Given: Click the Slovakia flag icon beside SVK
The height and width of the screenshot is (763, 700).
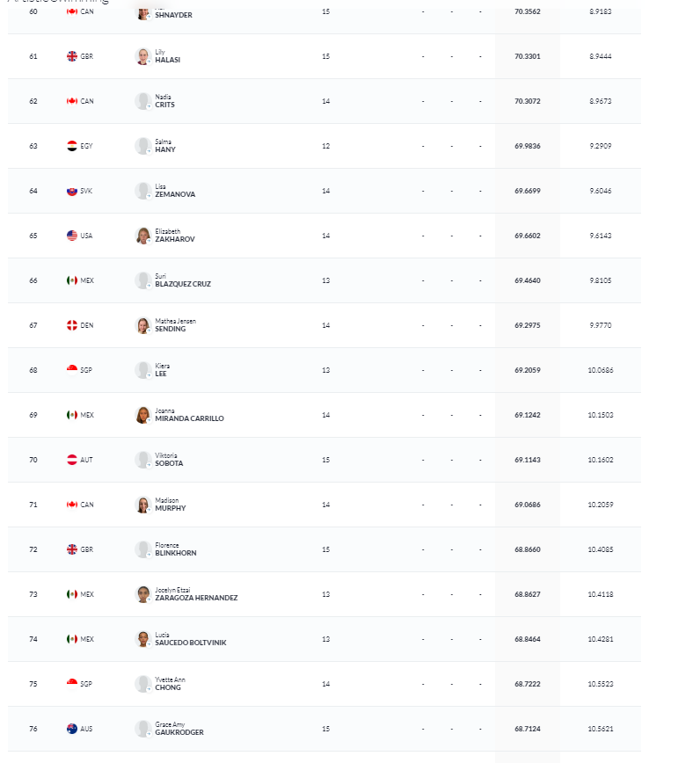Looking at the screenshot, I should (72, 191).
